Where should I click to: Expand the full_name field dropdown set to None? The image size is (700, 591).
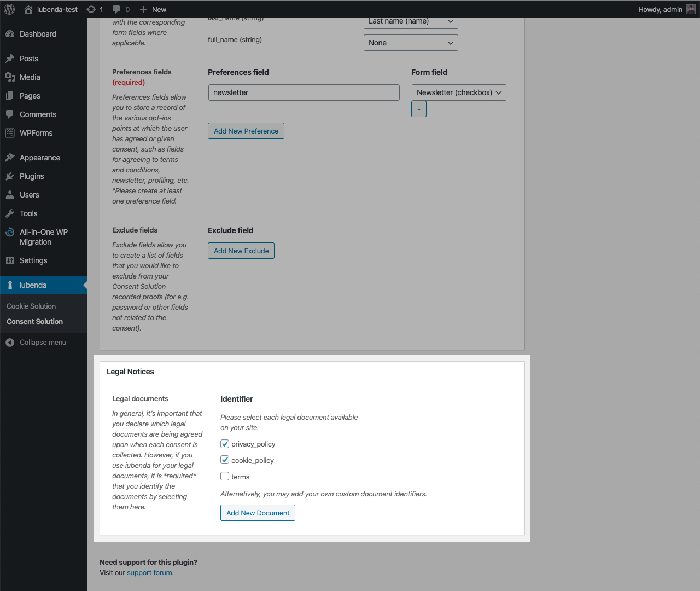(x=411, y=42)
